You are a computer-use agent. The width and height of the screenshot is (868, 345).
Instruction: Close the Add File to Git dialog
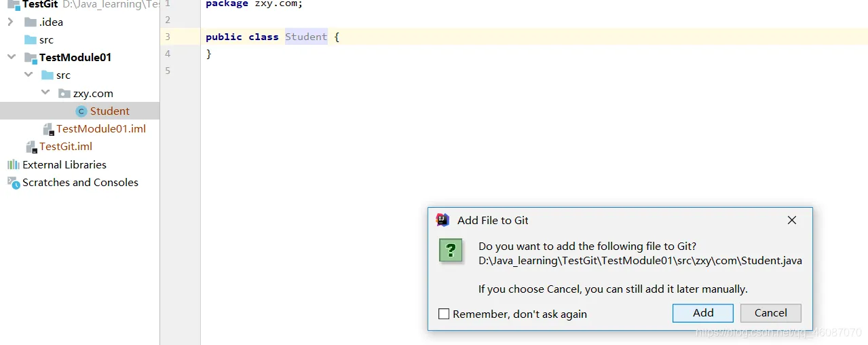(x=791, y=220)
